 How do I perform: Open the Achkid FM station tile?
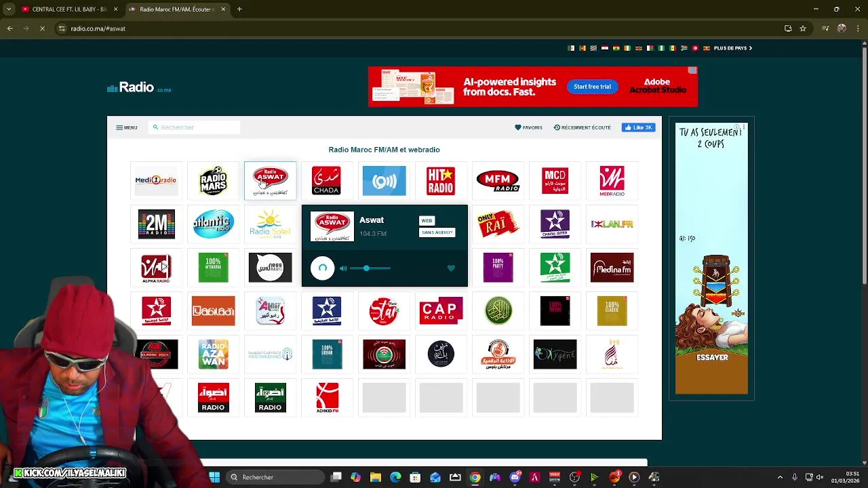point(327,398)
